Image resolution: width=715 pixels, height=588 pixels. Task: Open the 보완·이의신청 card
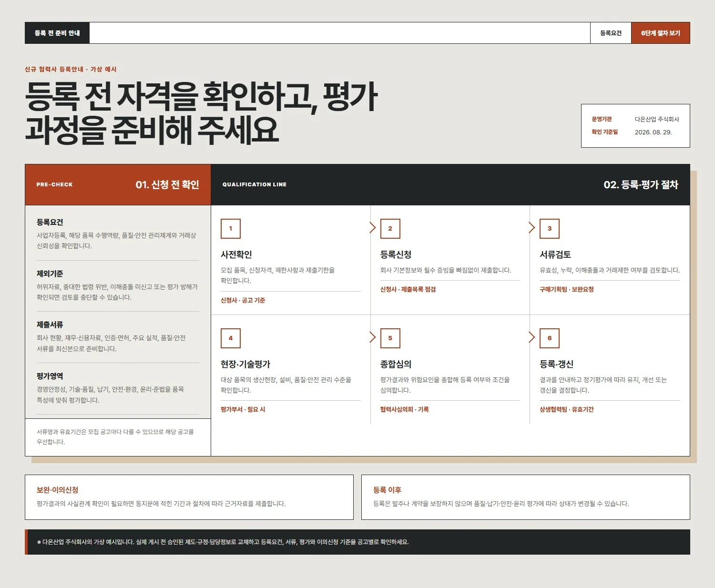[189, 497]
